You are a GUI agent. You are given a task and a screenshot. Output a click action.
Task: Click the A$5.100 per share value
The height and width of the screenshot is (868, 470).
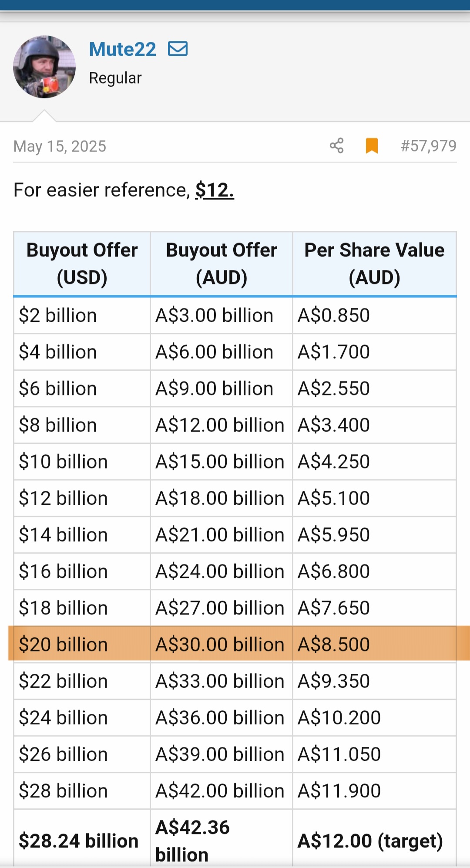coord(334,498)
